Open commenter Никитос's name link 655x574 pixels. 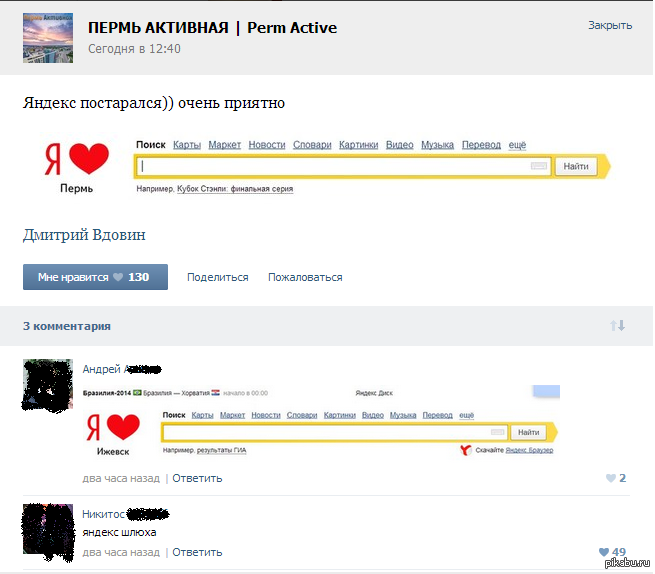125,514
